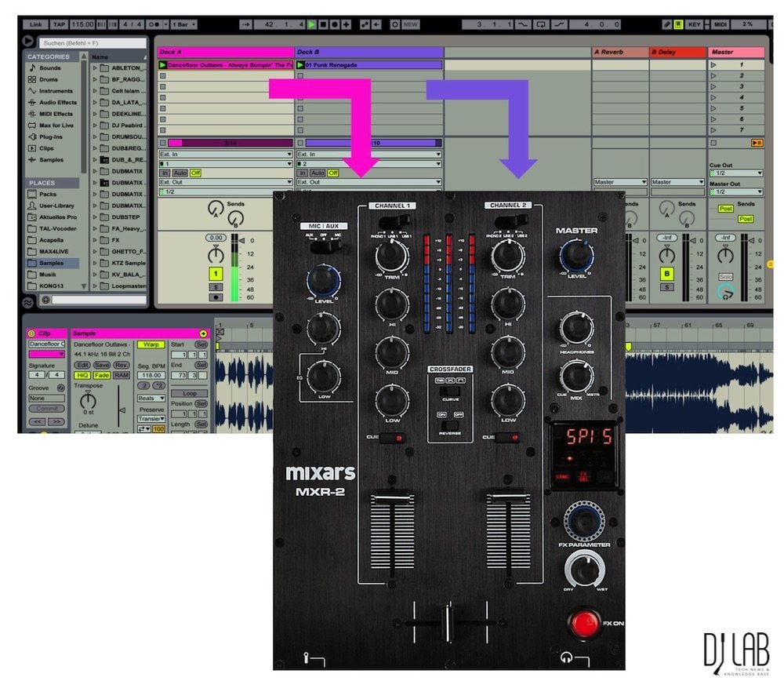Launch Master scene 1

713,65
